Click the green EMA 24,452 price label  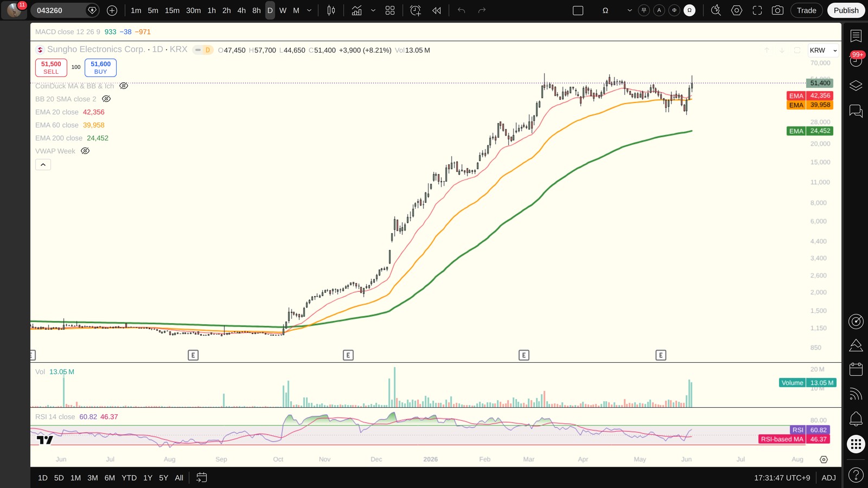(809, 131)
